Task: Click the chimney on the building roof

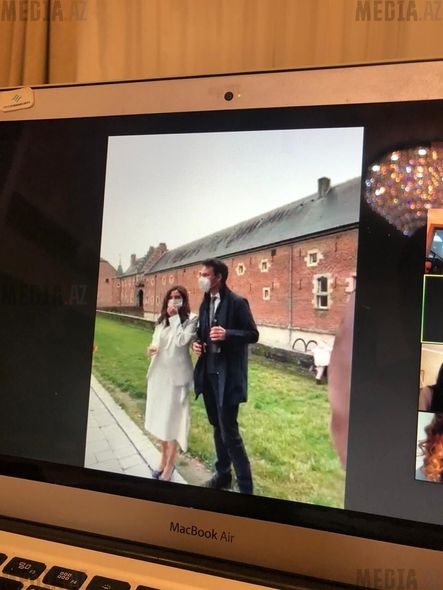Action: (x=323, y=187)
